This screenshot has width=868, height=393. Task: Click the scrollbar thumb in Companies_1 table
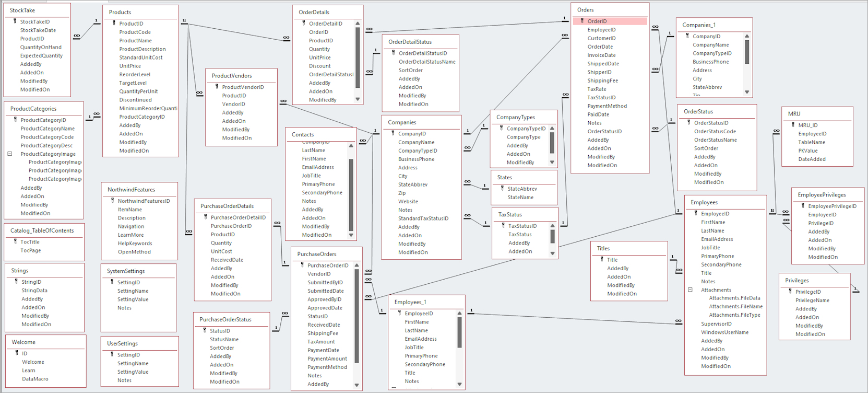(747, 52)
